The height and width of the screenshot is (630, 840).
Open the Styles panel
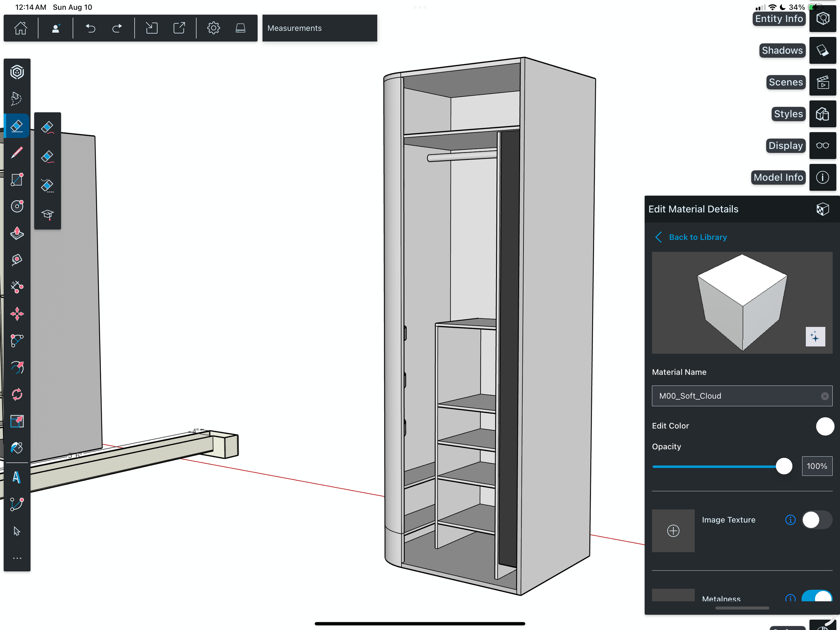[823, 114]
